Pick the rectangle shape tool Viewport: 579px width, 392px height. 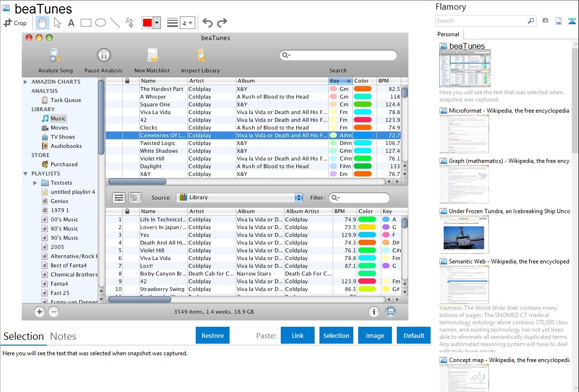[x=86, y=23]
